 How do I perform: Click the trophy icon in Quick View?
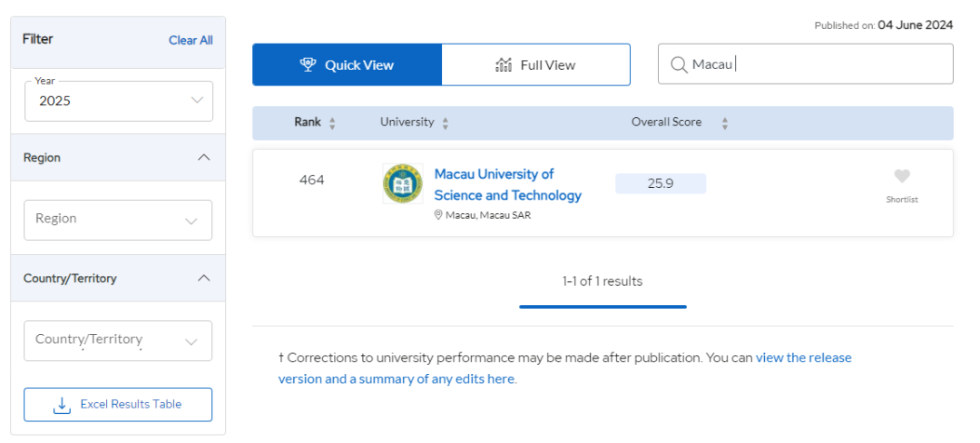(308, 64)
